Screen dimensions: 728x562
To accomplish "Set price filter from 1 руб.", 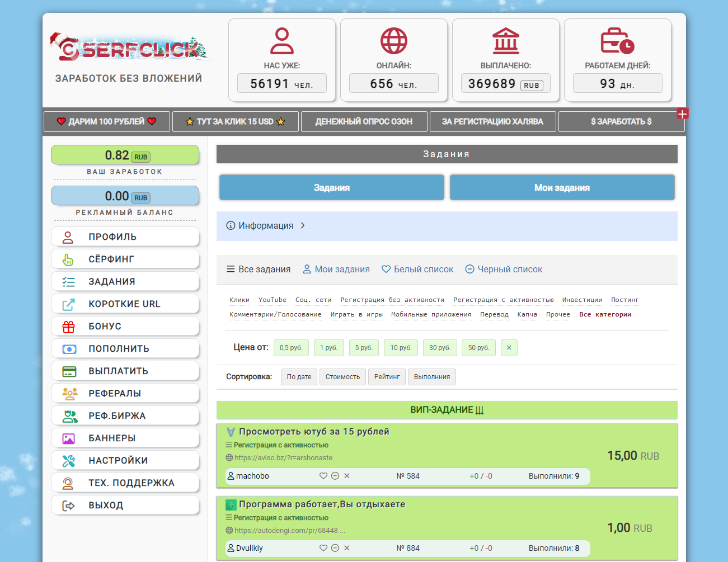I will (328, 348).
